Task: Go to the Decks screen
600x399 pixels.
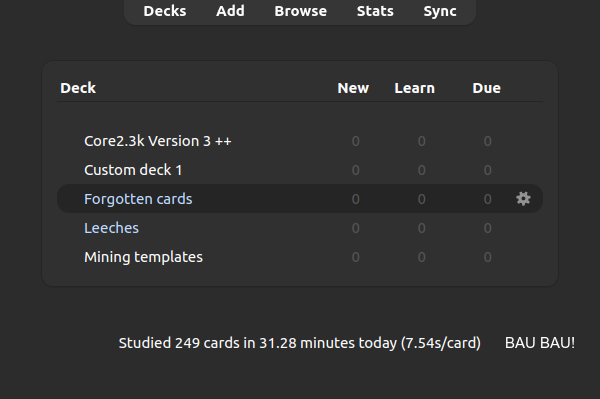Action: pos(165,11)
